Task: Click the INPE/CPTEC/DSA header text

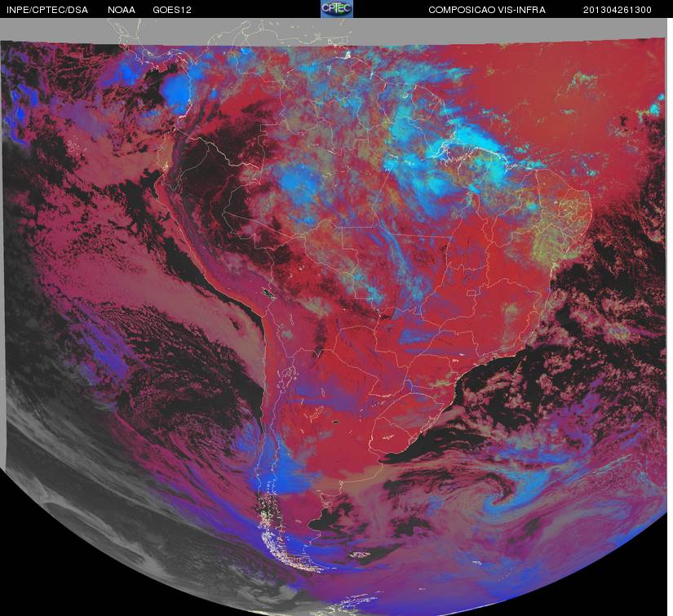Action: click(47, 10)
